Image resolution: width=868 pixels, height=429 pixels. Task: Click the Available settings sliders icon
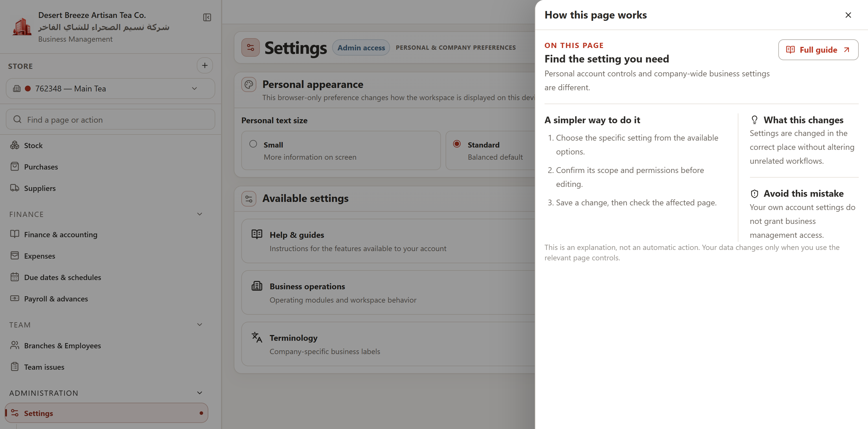tap(249, 198)
